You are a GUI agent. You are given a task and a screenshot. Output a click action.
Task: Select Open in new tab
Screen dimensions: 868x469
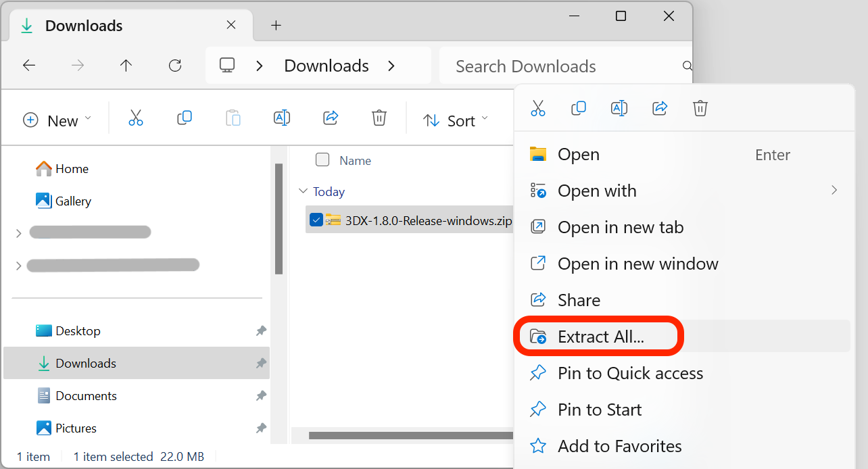[621, 227]
